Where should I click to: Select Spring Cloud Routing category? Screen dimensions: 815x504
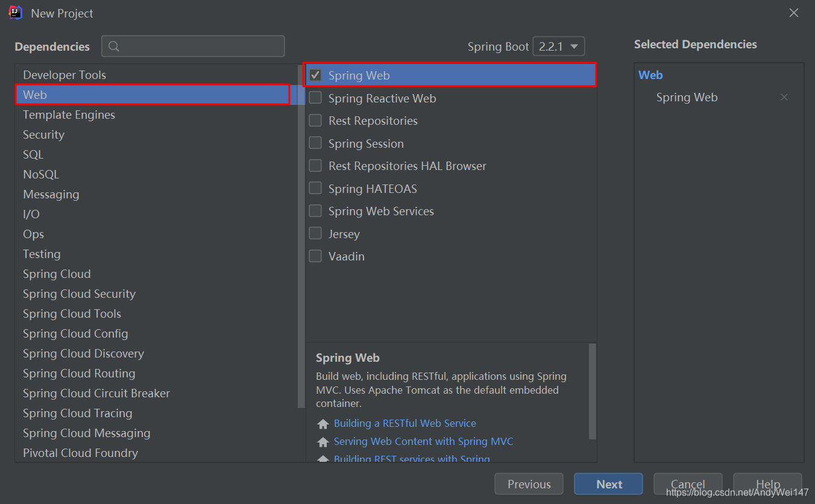157,373
